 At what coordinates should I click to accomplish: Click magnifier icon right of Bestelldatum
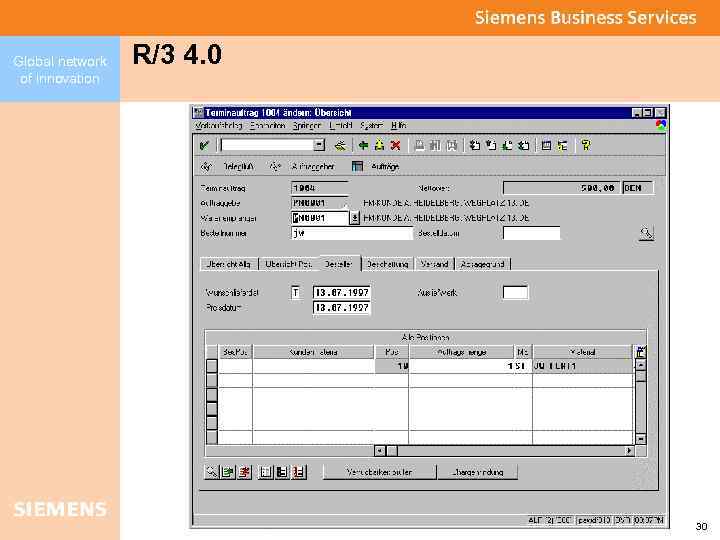click(x=647, y=234)
